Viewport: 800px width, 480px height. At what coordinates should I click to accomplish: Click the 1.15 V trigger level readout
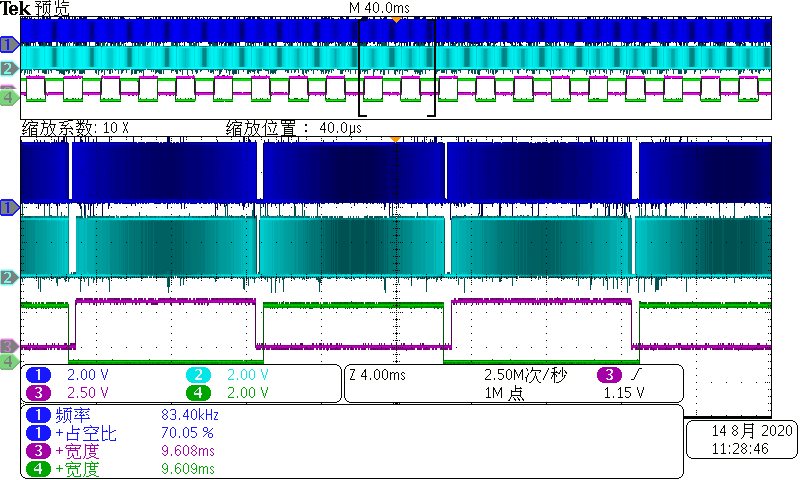(x=624, y=393)
